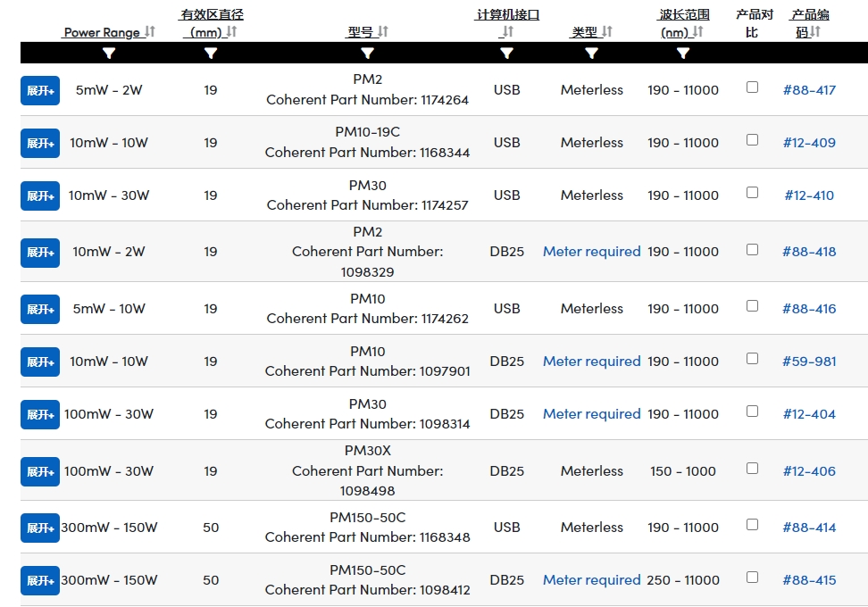The height and width of the screenshot is (607, 868).
Task: Open product link #12-409
Action: pos(809,143)
